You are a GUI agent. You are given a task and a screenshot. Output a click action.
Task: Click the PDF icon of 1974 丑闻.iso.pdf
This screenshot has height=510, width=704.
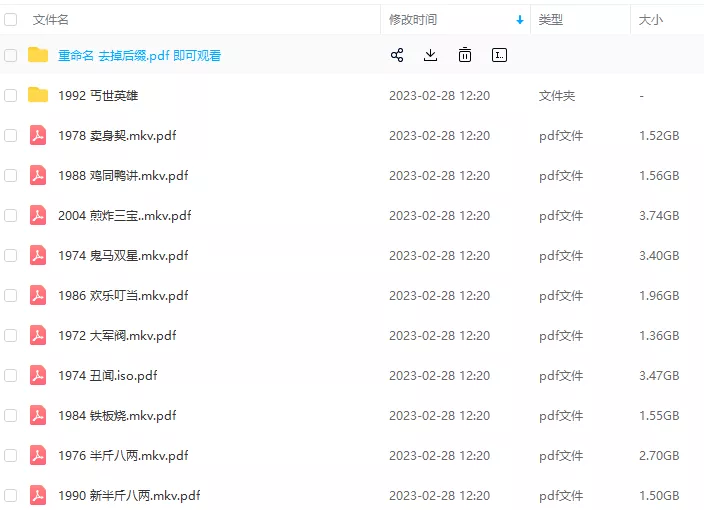coord(38,375)
